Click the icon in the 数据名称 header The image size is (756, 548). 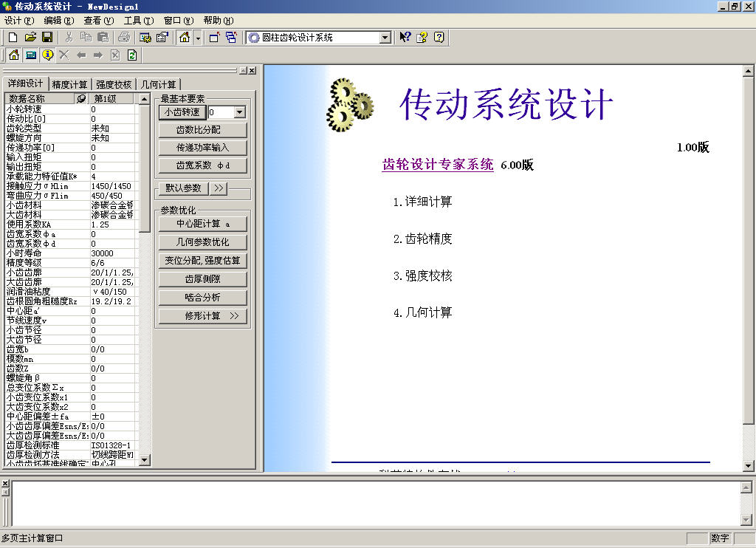(81, 98)
